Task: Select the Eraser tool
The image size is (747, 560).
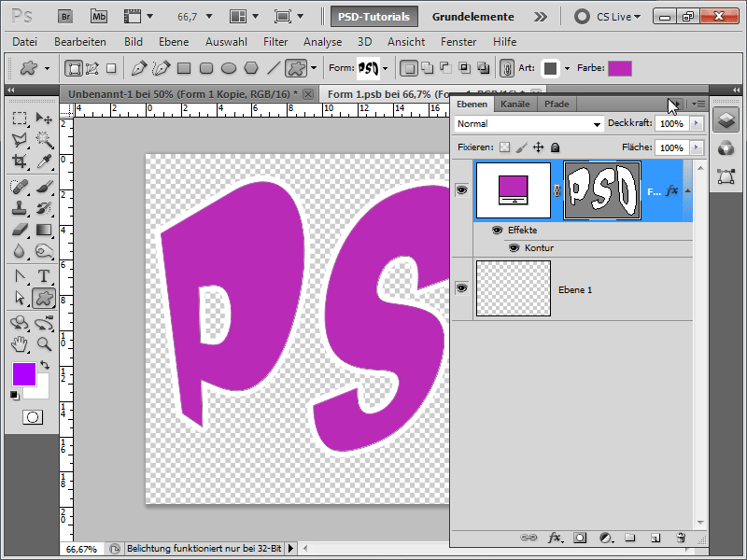Action: point(19,230)
